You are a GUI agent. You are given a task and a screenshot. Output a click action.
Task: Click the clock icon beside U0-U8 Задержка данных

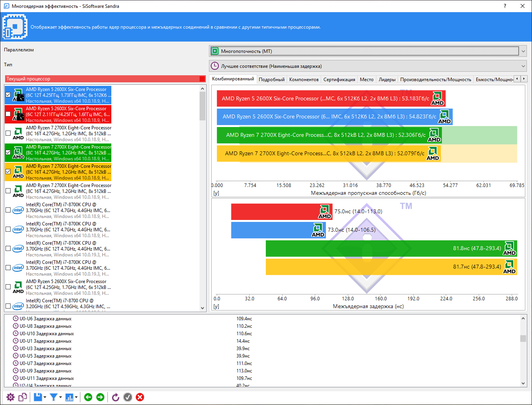tap(16, 326)
